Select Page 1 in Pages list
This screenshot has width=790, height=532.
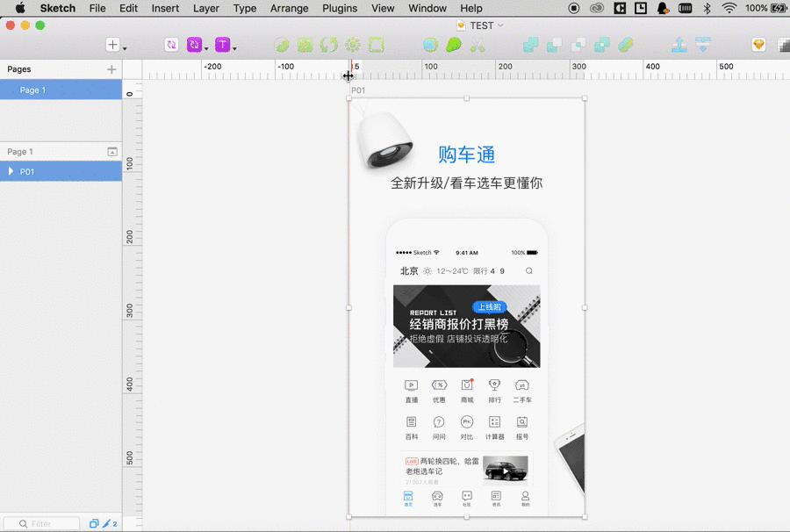[x=33, y=90]
